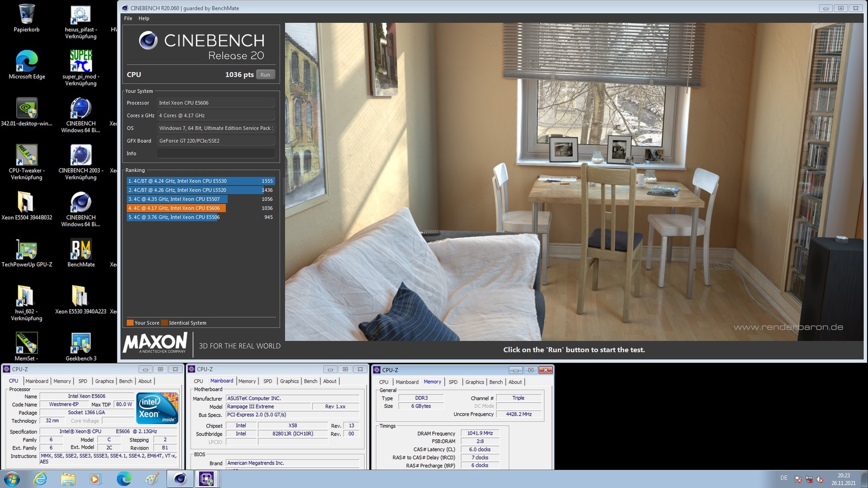
Task: Open Memory tab in left CPU-Z window
Action: tap(62, 381)
